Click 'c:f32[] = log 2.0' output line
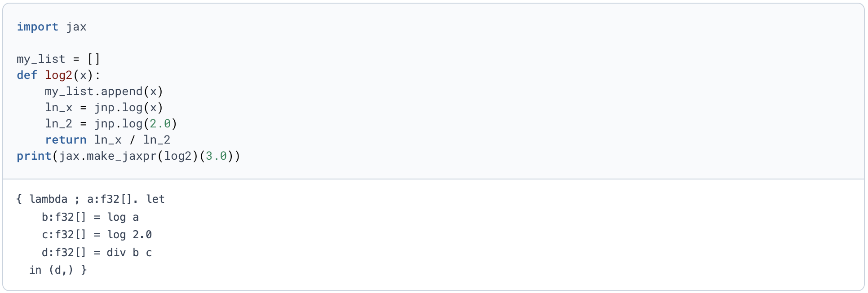This screenshot has height=293, width=868. tap(97, 235)
